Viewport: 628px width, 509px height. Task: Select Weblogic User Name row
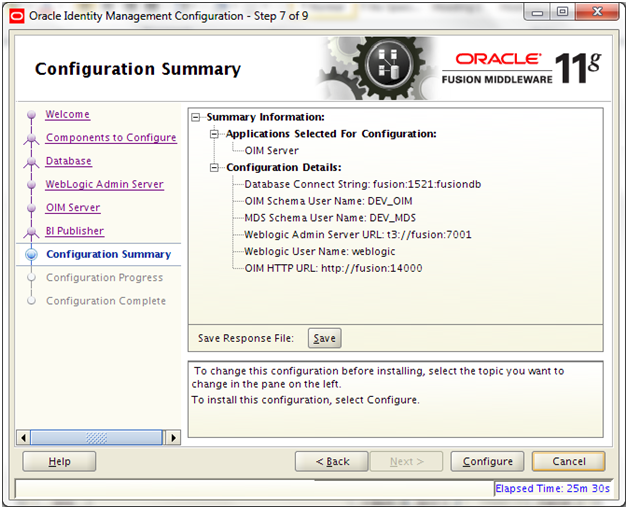[x=320, y=251]
